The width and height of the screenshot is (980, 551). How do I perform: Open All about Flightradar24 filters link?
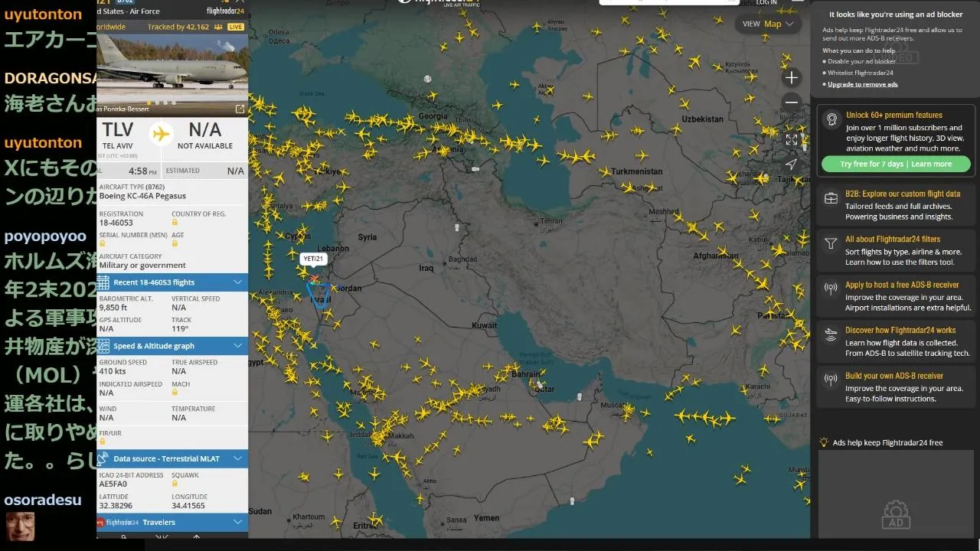pos(893,240)
